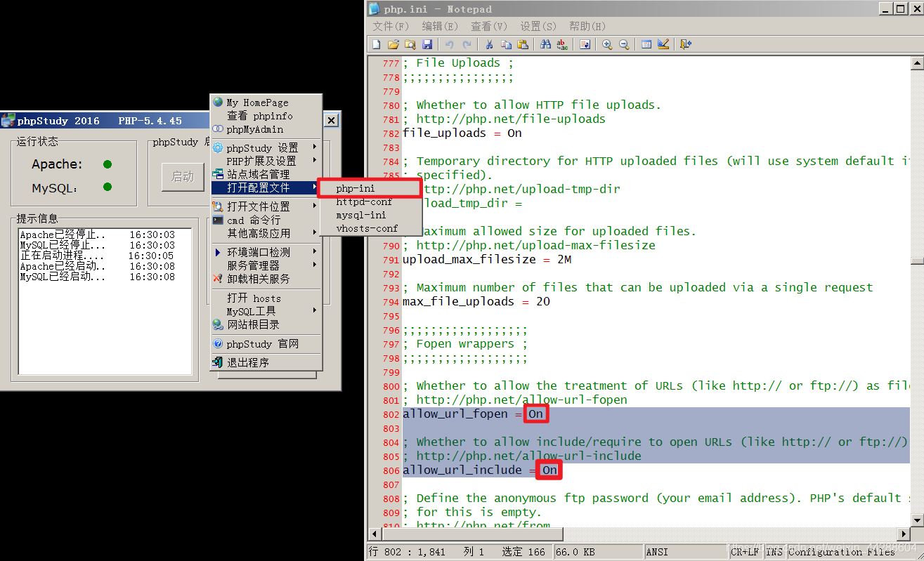Exit Notepad using the door icon
The height and width of the screenshot is (561, 924).
click(x=686, y=44)
